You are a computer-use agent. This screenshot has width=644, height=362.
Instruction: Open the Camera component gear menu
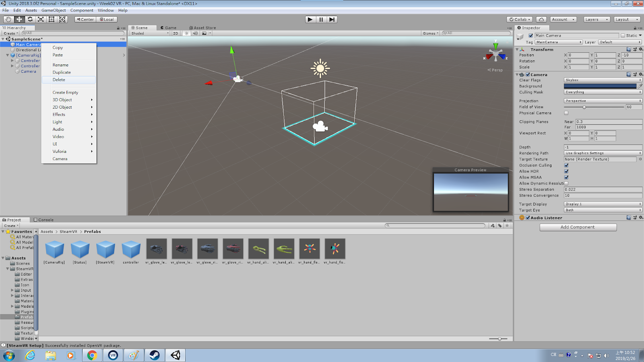tap(641, 74)
